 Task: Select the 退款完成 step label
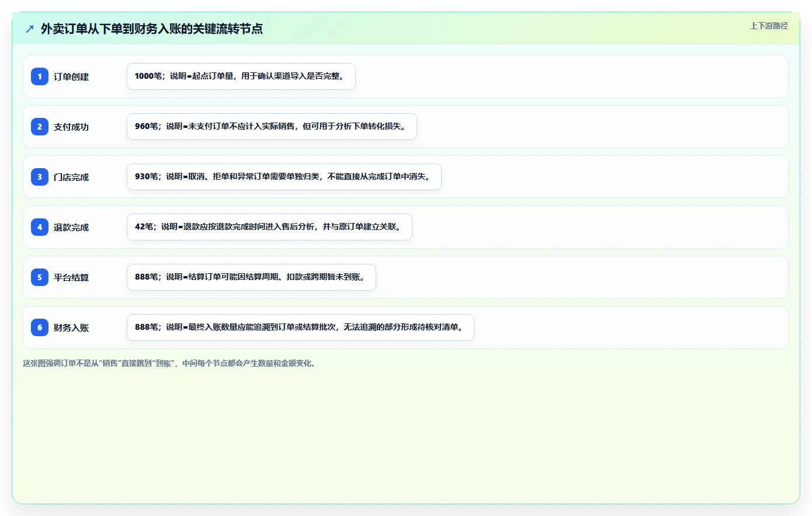[71, 227]
